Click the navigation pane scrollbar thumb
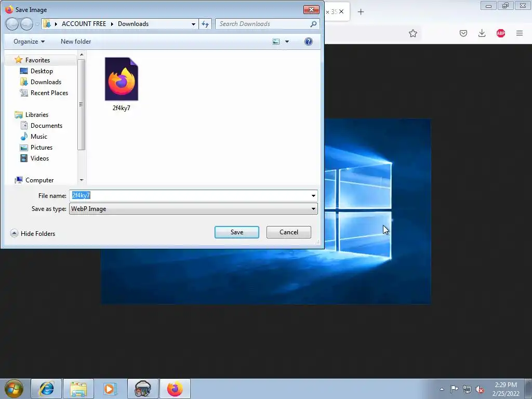 point(81,104)
